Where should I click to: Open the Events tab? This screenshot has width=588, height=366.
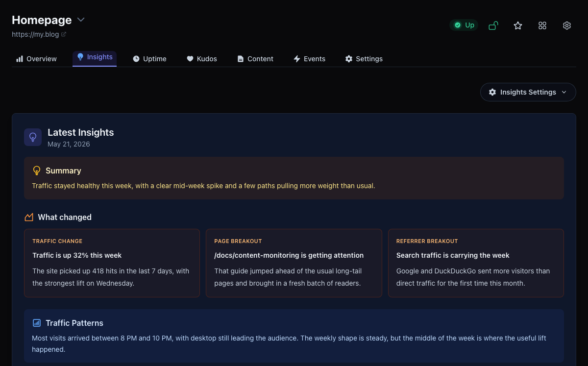click(309, 59)
